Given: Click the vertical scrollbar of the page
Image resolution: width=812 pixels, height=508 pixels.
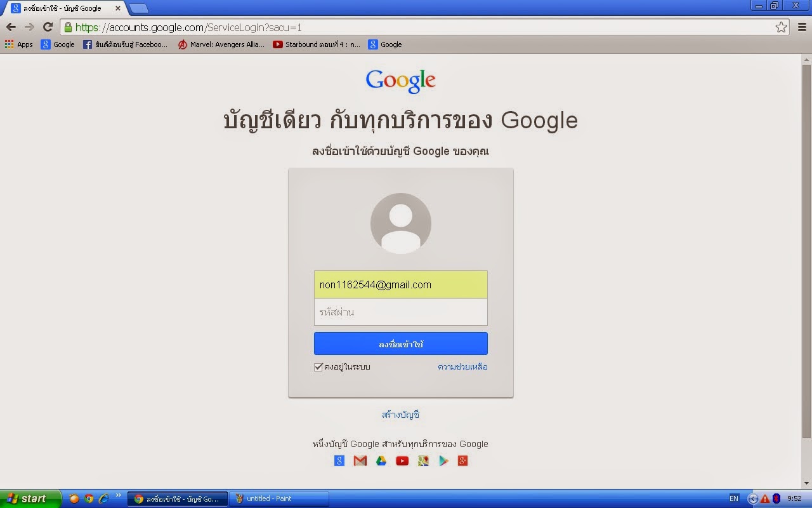Looking at the screenshot, I should (807, 251).
